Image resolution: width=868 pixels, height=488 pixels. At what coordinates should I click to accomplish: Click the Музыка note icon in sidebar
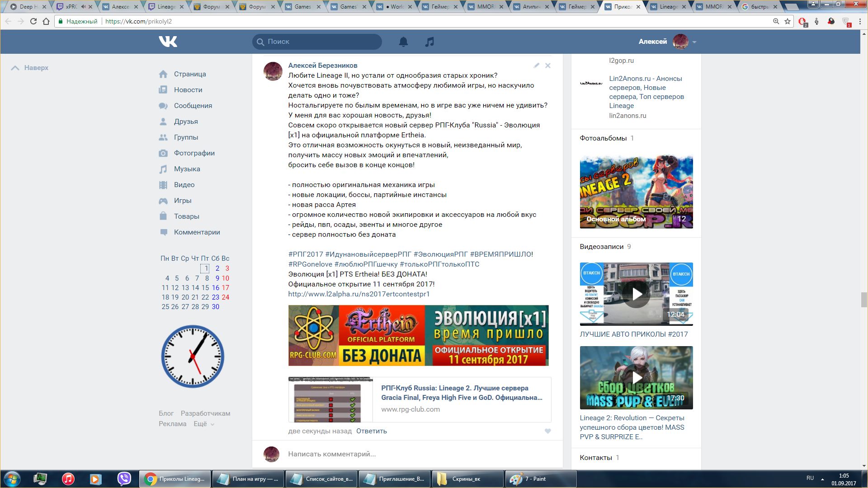(163, 169)
